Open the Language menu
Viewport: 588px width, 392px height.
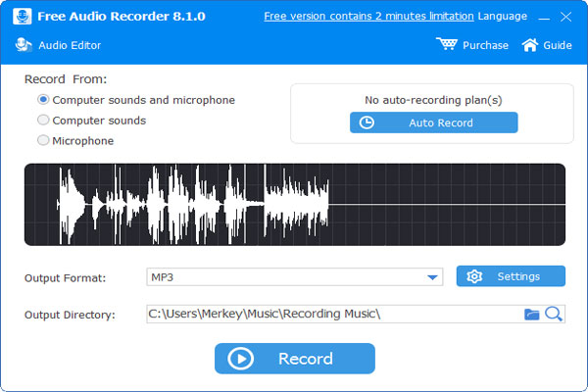click(501, 17)
